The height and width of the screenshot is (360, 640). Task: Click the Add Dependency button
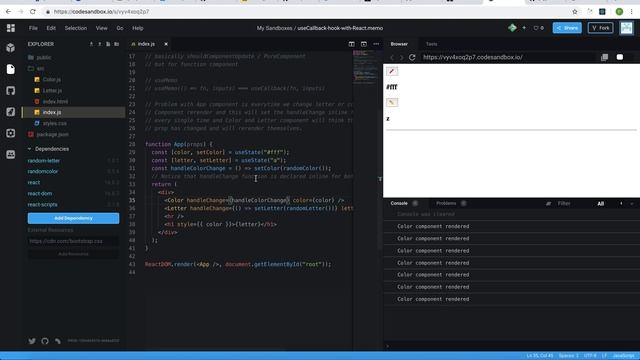[73, 218]
